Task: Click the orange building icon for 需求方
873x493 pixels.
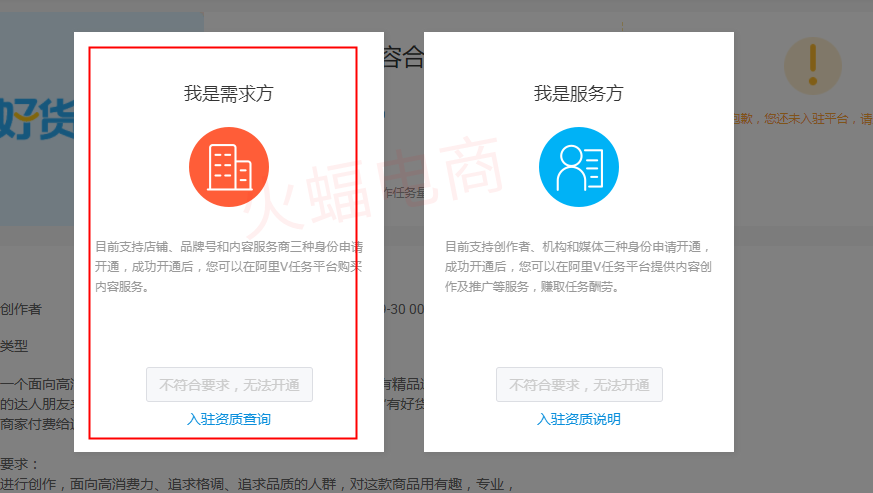Action: [x=228, y=167]
